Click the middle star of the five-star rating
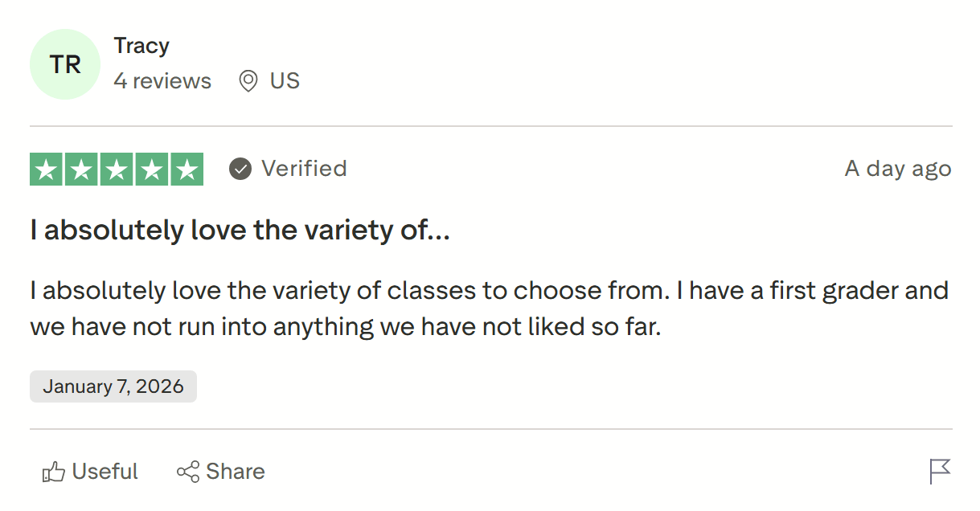The height and width of the screenshot is (511, 980). 116,169
